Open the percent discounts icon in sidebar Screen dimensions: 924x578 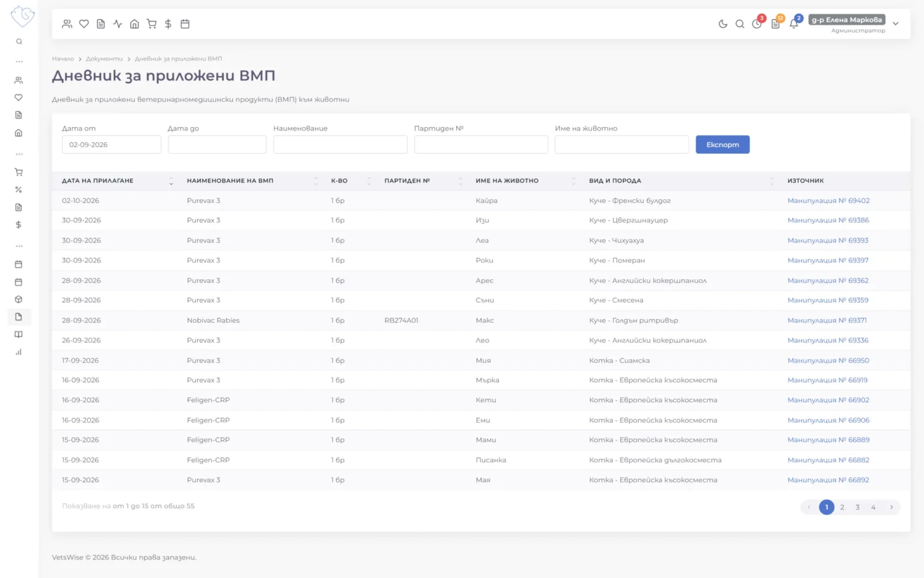point(19,190)
